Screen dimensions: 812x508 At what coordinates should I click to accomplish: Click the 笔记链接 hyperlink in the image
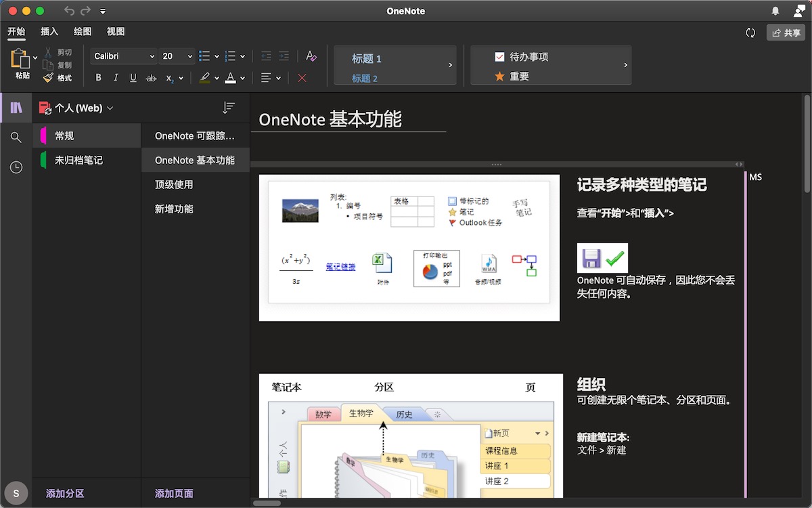coord(340,267)
